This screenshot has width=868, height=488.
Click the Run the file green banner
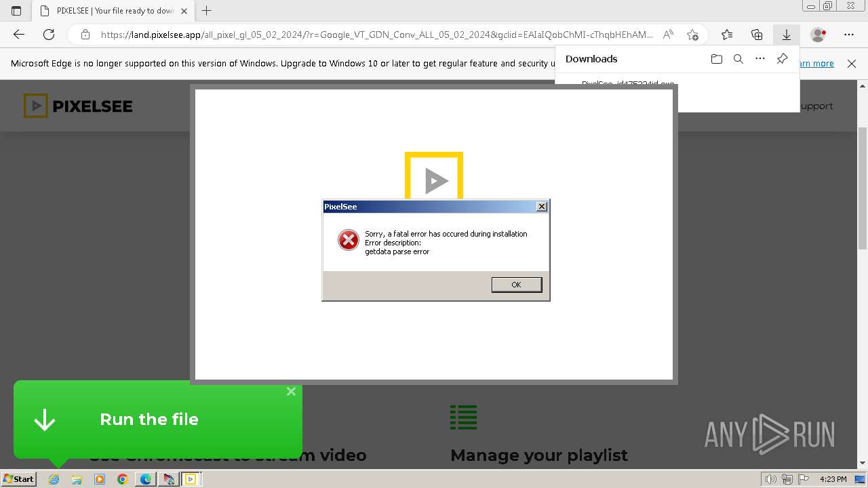pyautogui.click(x=158, y=420)
